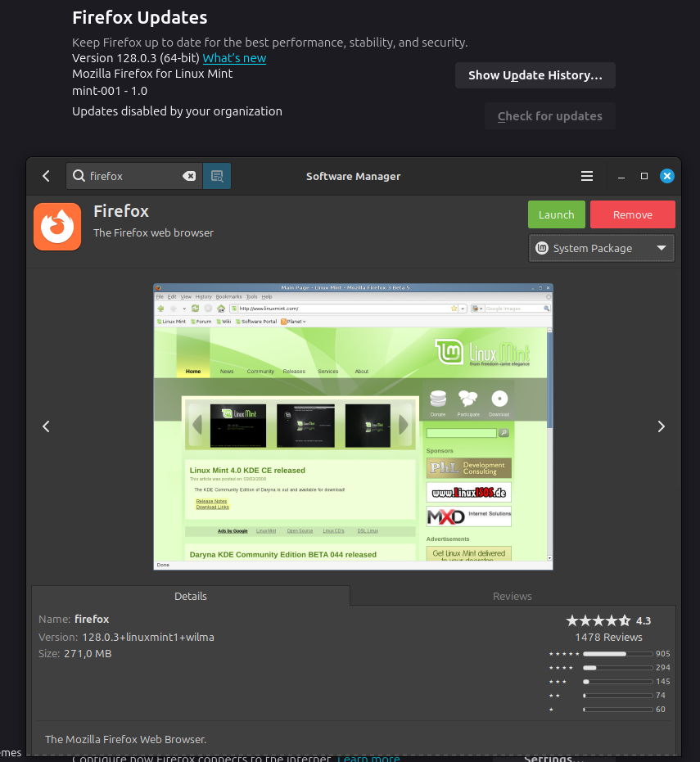
Task: Select the name value "firefox"
Action: click(x=92, y=619)
